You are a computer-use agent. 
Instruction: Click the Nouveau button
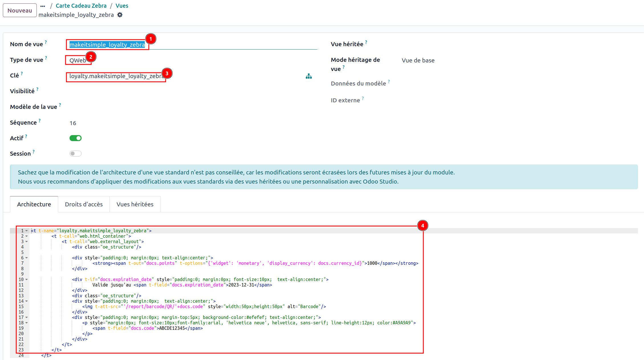(x=20, y=11)
